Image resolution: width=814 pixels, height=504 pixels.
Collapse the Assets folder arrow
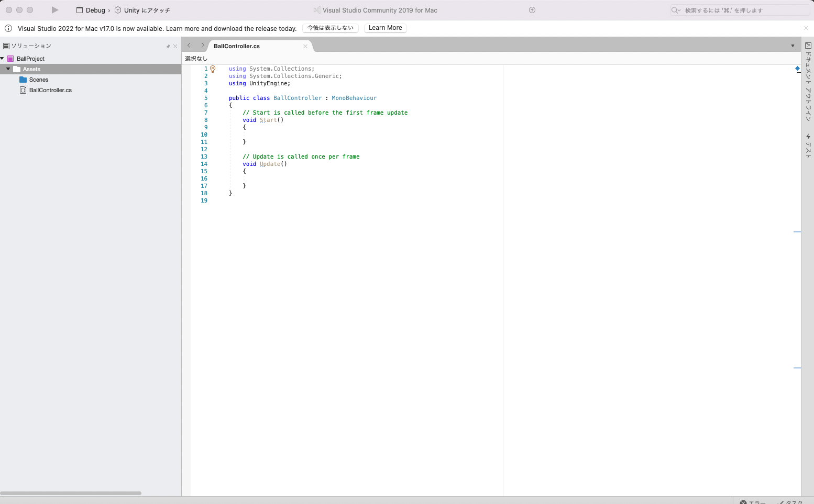coord(8,69)
